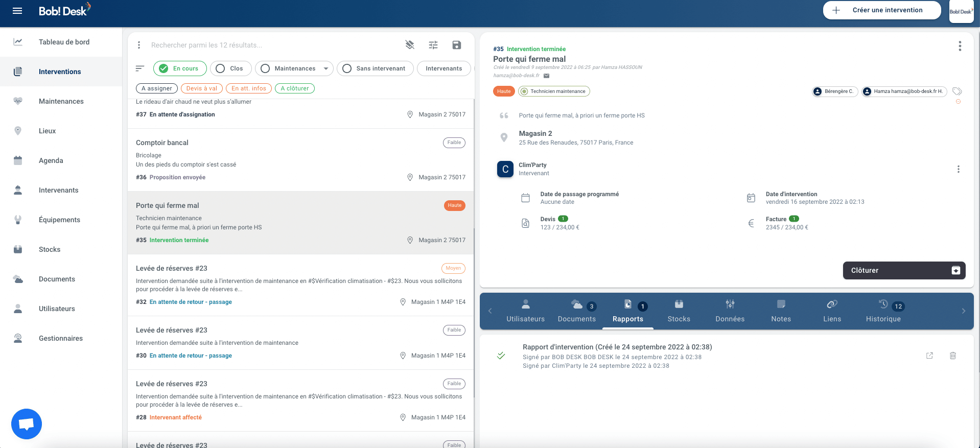Click the Facture euro icon
980x448 pixels.
(x=751, y=223)
